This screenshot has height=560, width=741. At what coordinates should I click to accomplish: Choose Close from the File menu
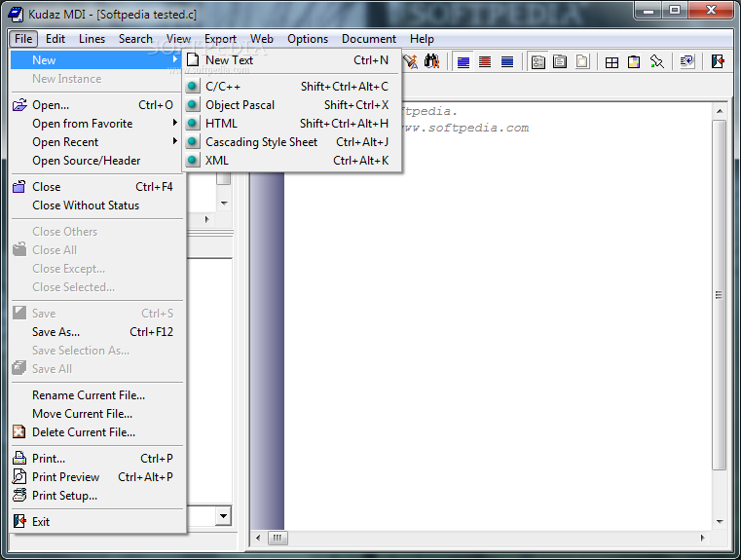point(96,187)
